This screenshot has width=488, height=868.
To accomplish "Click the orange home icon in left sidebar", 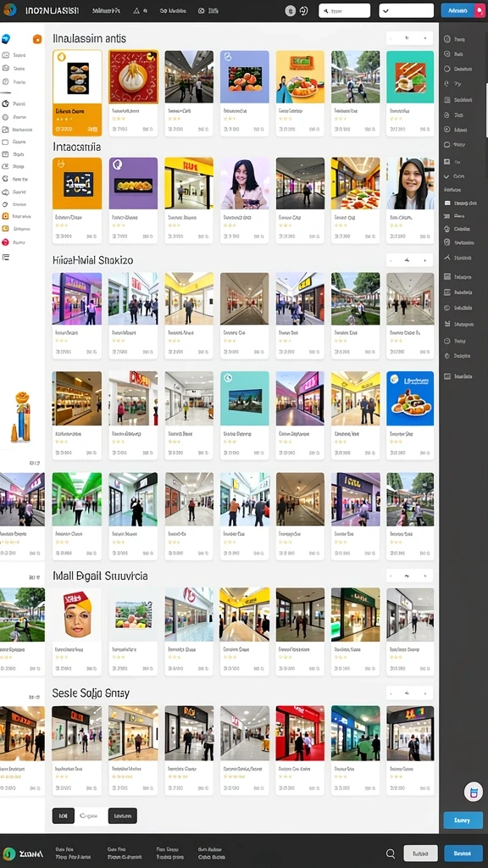I will 37,39.
